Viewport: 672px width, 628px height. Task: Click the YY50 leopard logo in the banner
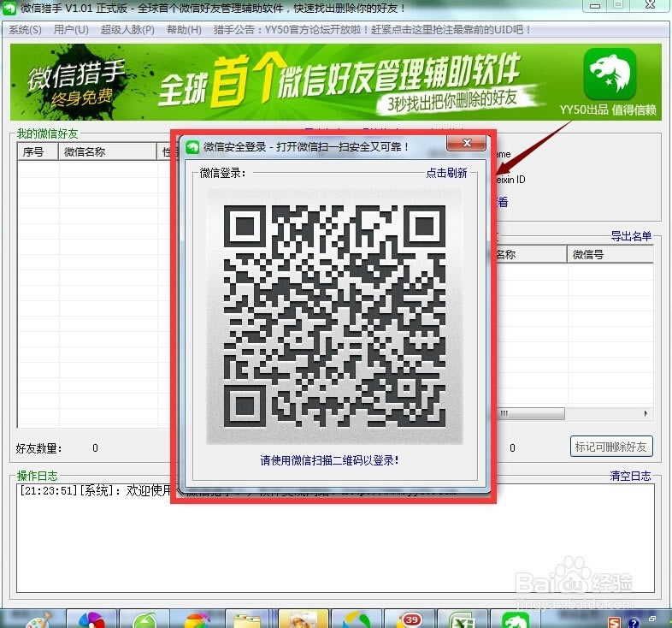tap(610, 73)
